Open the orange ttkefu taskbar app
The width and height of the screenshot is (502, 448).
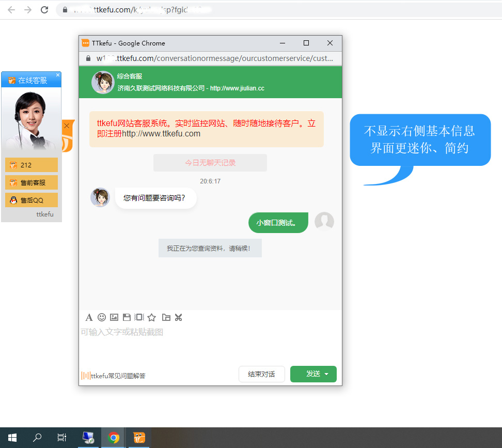tap(139, 438)
